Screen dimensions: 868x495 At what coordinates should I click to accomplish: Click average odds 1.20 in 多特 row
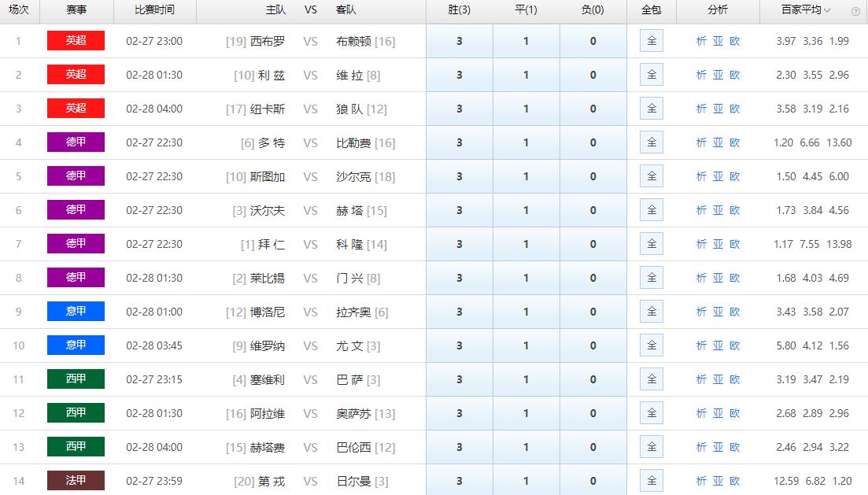[x=783, y=142]
